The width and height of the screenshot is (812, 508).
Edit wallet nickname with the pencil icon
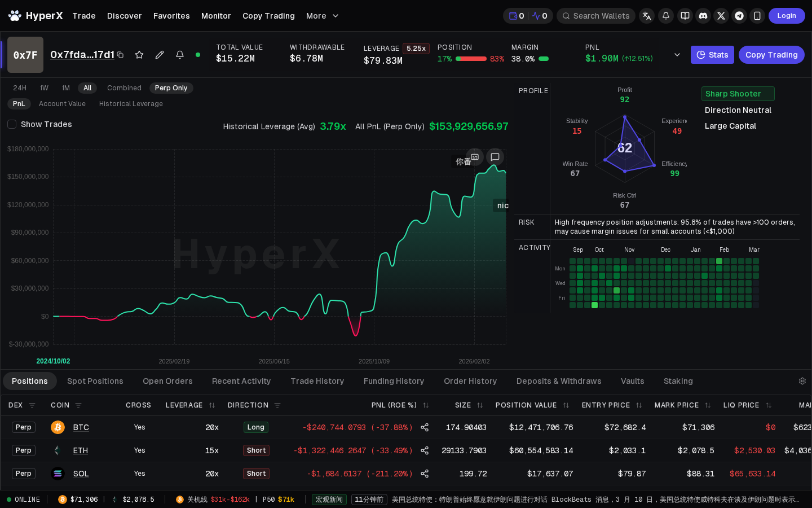click(160, 55)
